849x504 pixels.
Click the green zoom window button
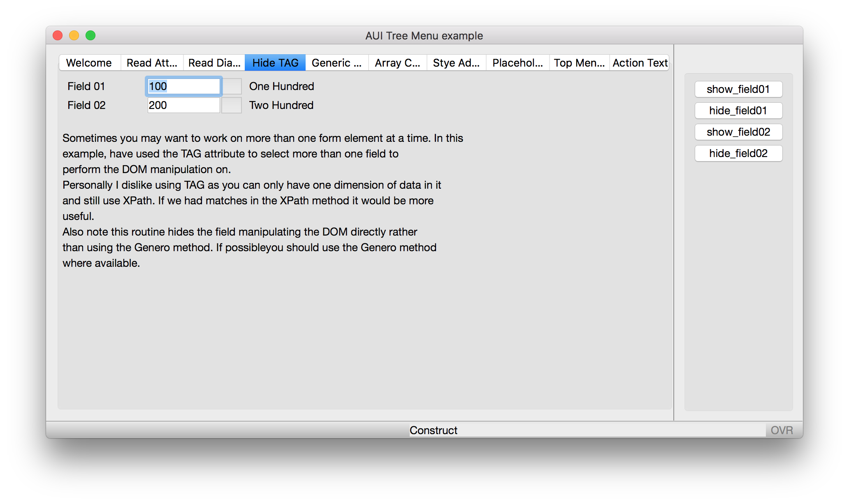90,36
